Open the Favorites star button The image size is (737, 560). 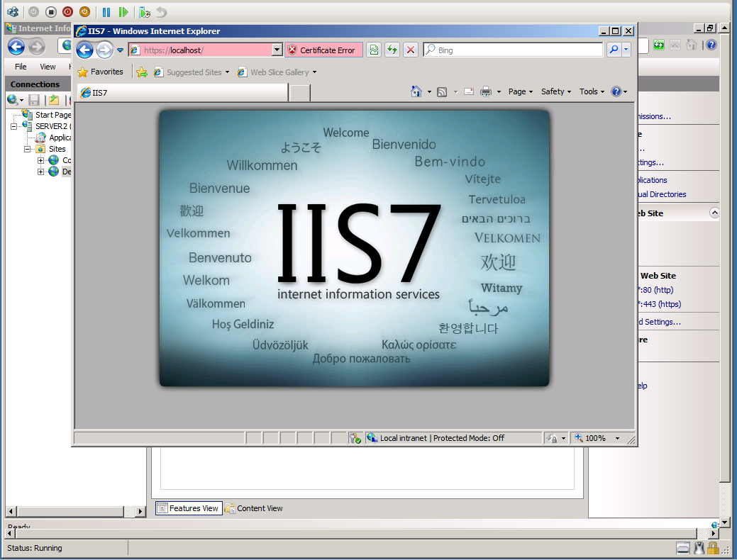[100, 72]
